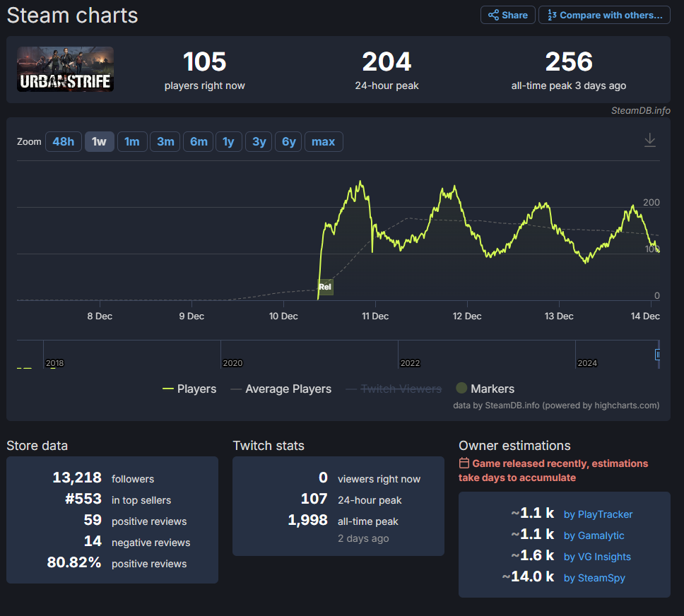Open the VG Insights link

(597, 557)
